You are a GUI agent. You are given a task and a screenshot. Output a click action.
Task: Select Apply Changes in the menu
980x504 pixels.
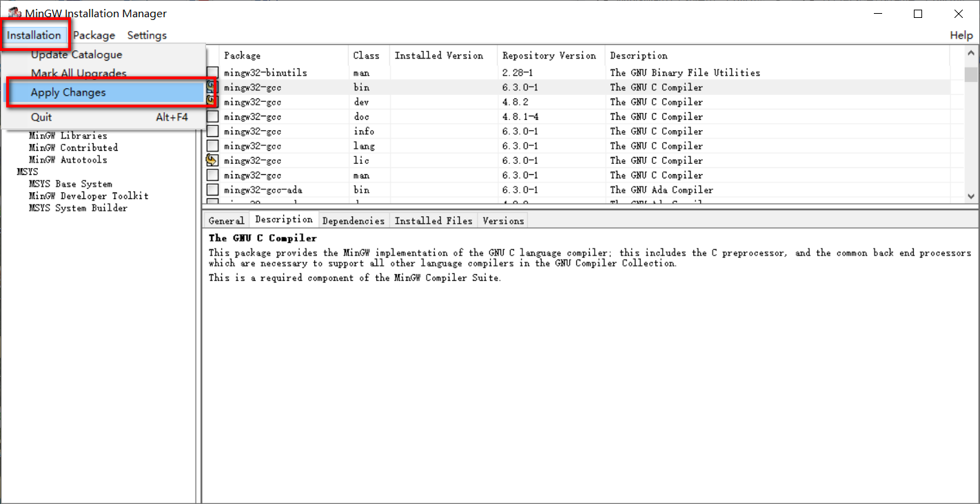[103, 92]
